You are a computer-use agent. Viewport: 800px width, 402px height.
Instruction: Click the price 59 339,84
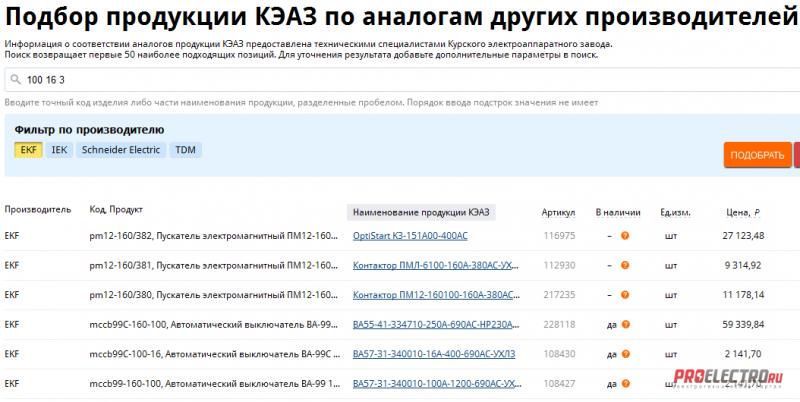click(x=743, y=324)
